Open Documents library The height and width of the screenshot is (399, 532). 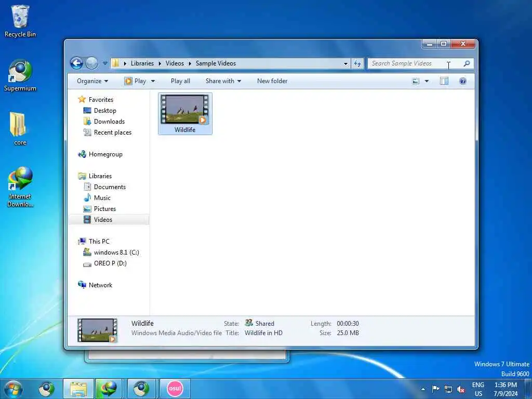pos(110,187)
